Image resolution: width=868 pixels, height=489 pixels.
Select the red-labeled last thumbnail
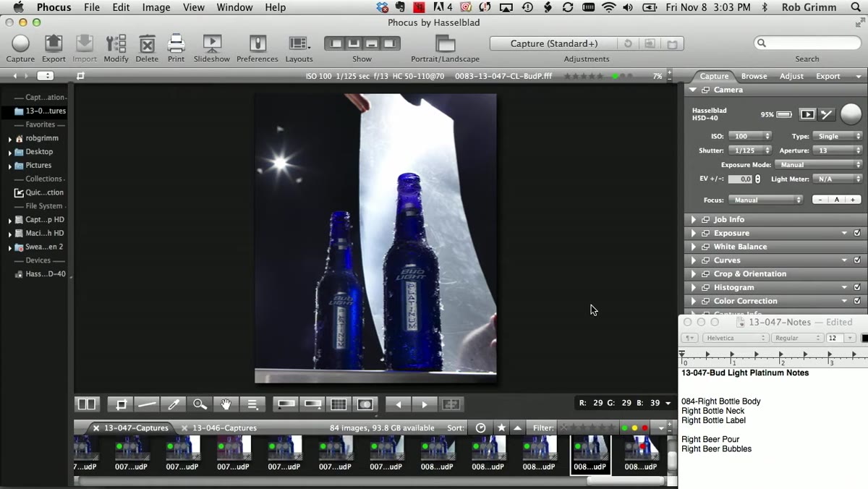point(641,454)
